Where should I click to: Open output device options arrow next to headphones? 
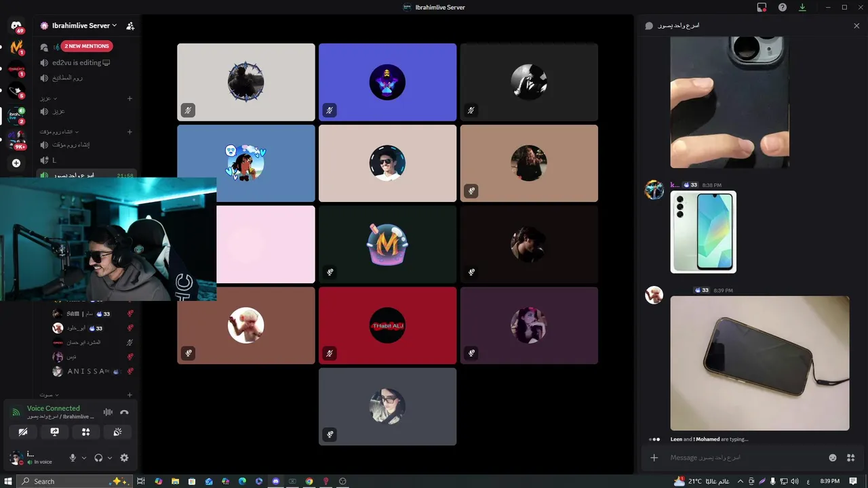110,457
